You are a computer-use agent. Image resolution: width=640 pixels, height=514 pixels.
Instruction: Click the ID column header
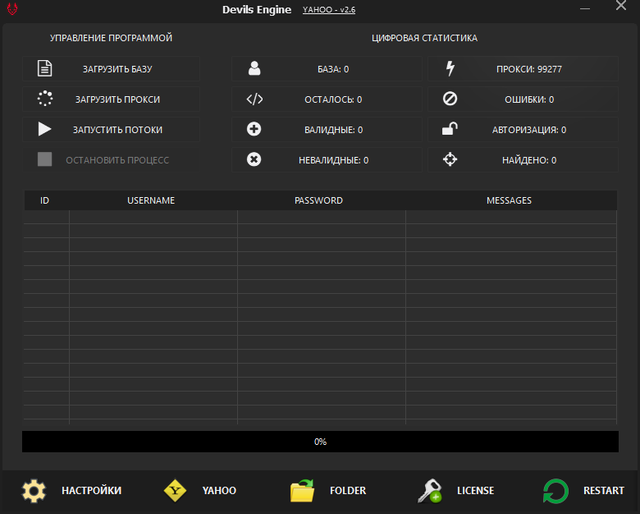44,200
